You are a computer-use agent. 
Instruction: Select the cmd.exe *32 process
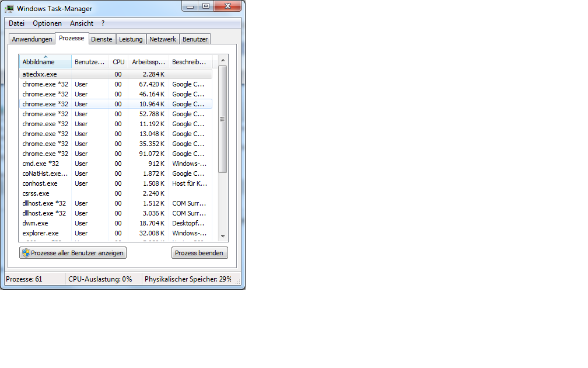(116, 164)
